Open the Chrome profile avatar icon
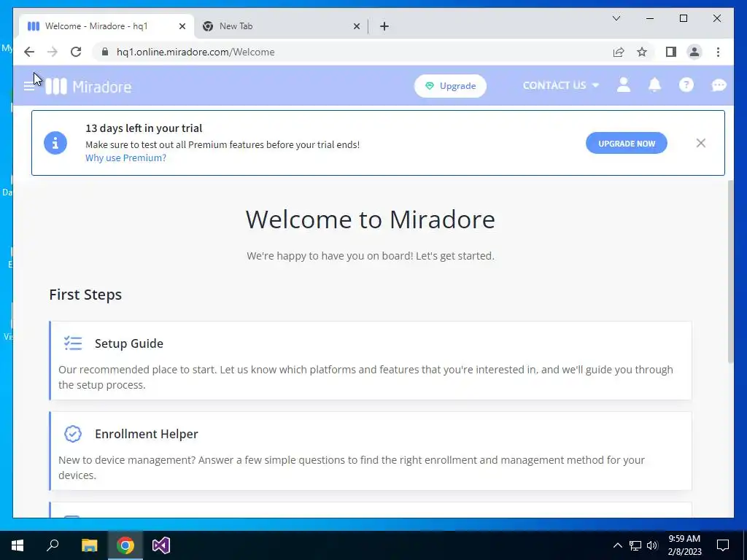This screenshot has height=560, width=747. (694, 52)
